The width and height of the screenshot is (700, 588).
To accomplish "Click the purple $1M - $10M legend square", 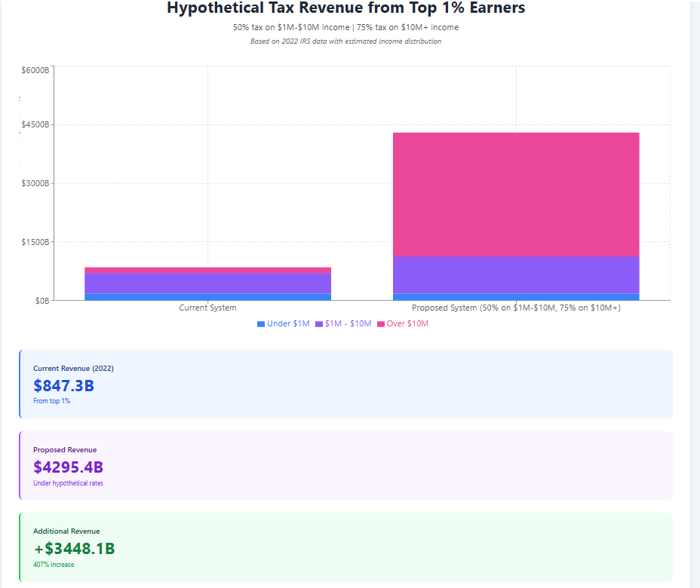I will [319, 324].
